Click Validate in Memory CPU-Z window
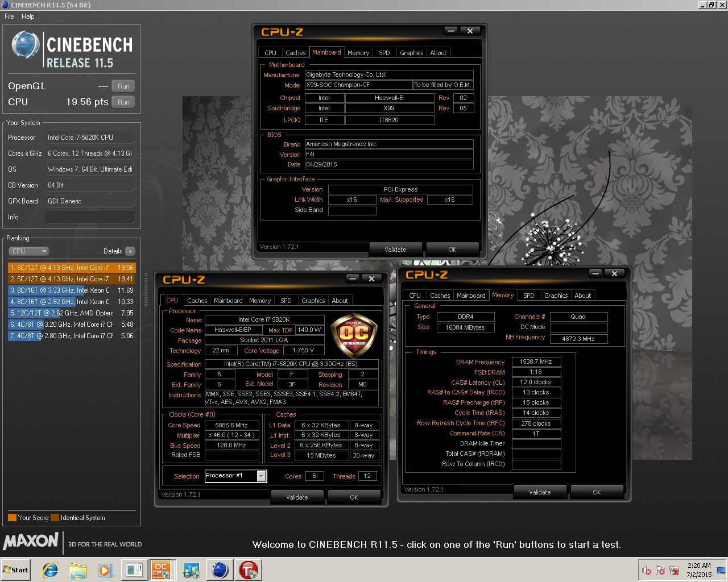 click(540, 492)
